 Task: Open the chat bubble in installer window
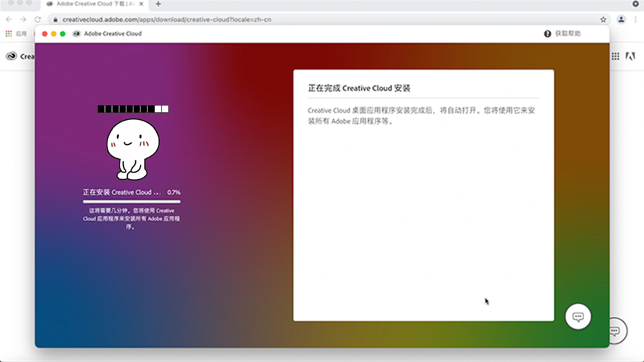pyautogui.click(x=578, y=317)
